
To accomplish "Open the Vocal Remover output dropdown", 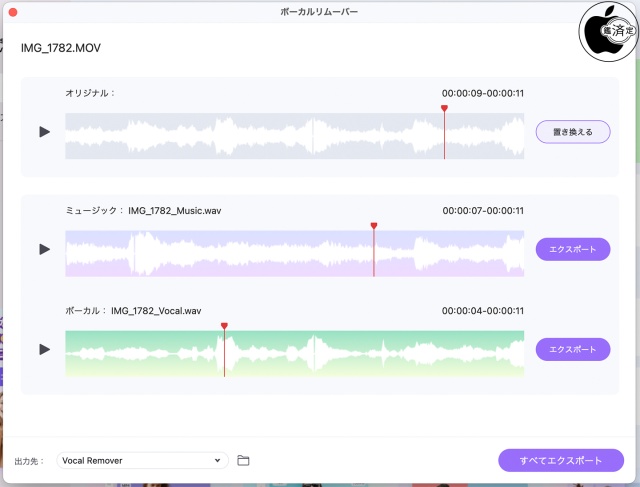I will (x=141, y=460).
